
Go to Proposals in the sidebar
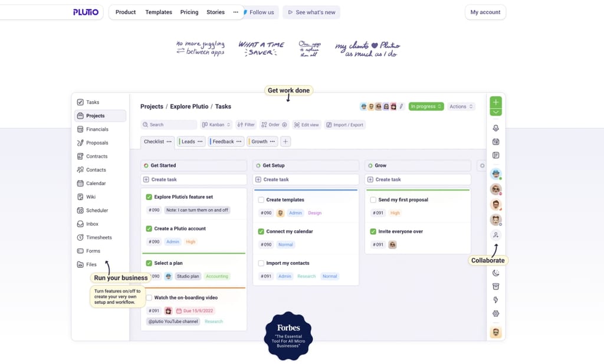[x=93, y=143]
